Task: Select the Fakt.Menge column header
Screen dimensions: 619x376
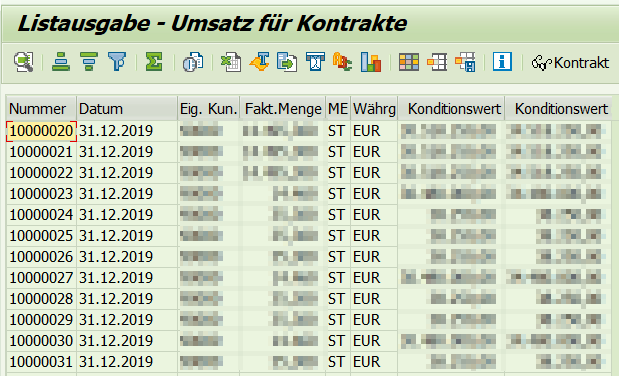Action: point(283,109)
